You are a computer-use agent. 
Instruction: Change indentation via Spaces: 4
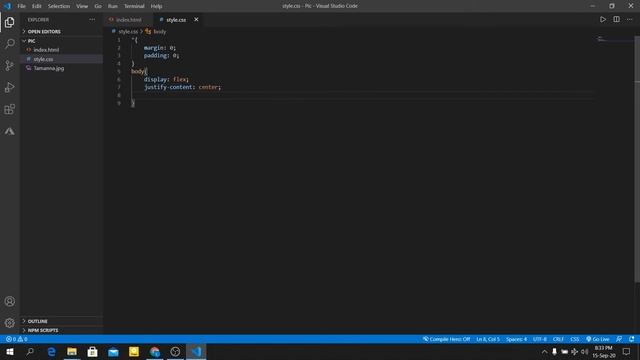[x=516, y=339]
